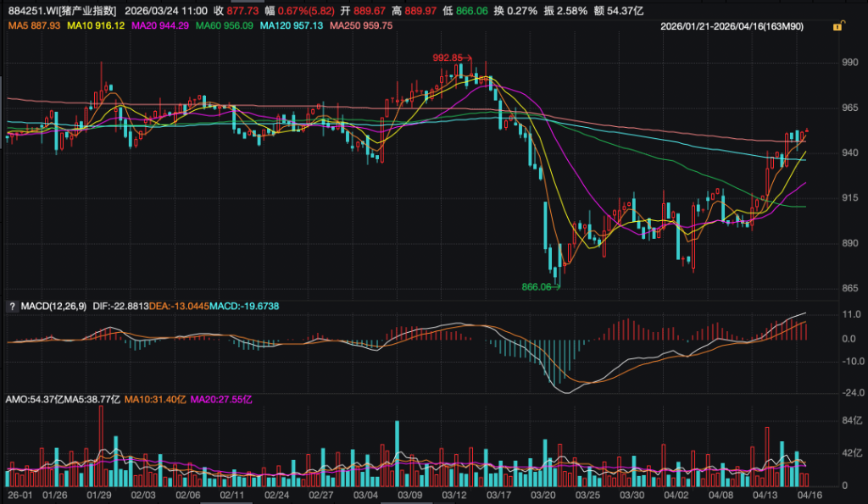Screen dimensions: 868x504
Task: Select the MA20 price indicator label
Action: tap(160, 27)
